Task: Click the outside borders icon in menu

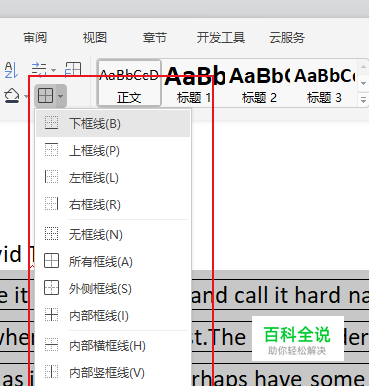Action: (51, 288)
